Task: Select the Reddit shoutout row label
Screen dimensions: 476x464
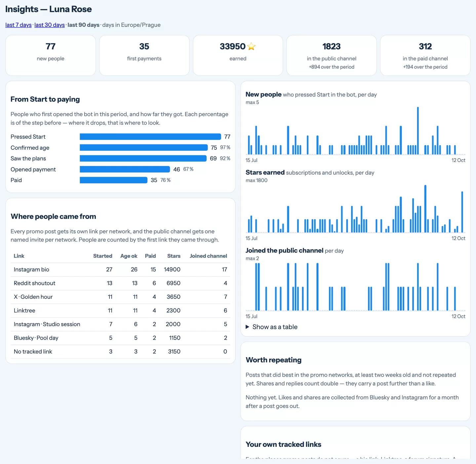Action: 34,283
